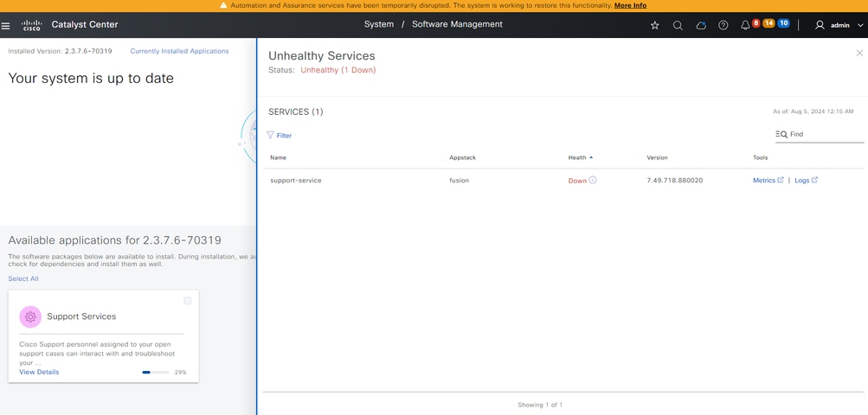Check the Support Services card checkbox

(x=187, y=301)
